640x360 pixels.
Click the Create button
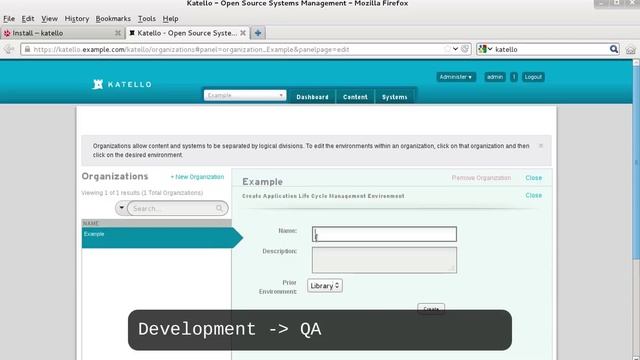(x=431, y=309)
